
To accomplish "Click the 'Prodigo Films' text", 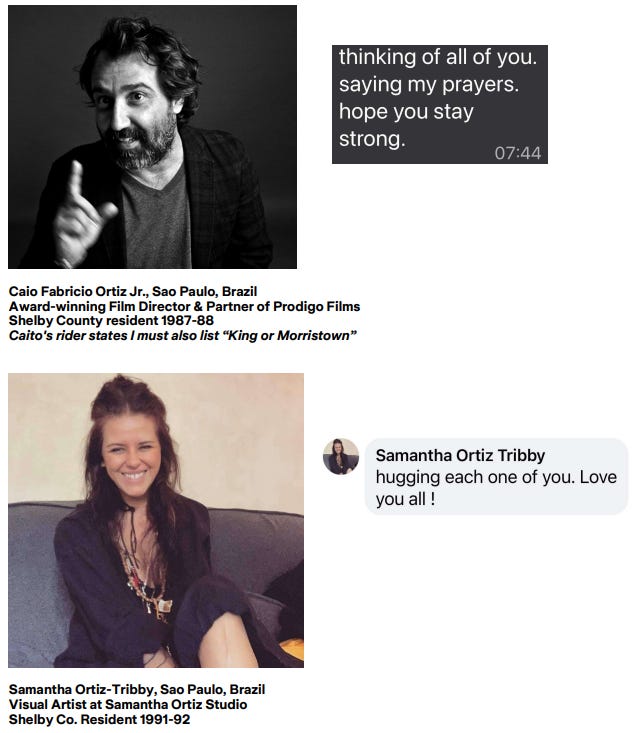I will tap(317, 306).
